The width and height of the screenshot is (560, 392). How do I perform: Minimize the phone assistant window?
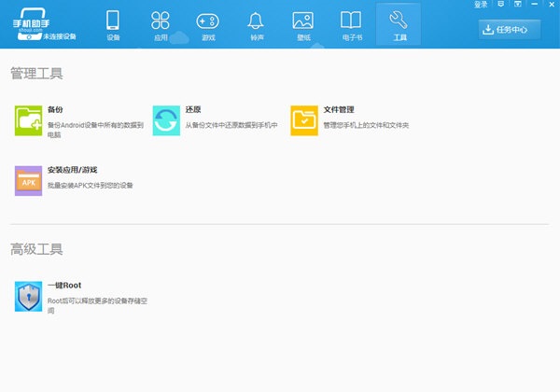coord(533,5)
